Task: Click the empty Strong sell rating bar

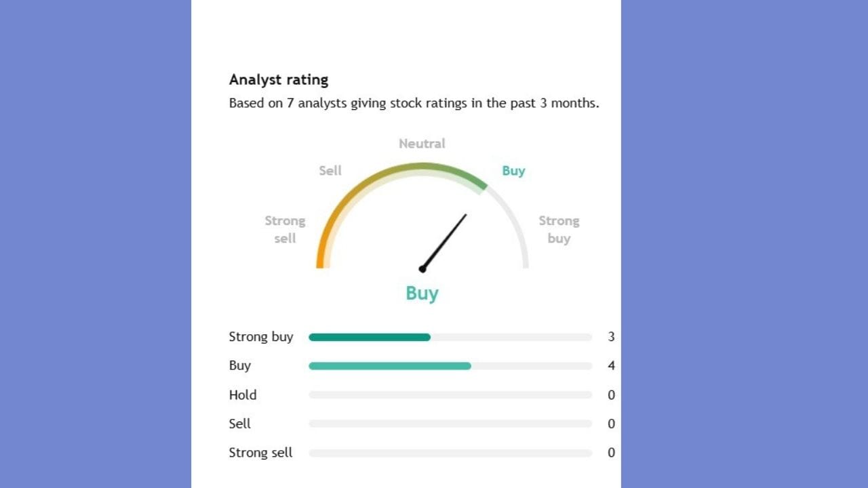Action: click(450, 453)
